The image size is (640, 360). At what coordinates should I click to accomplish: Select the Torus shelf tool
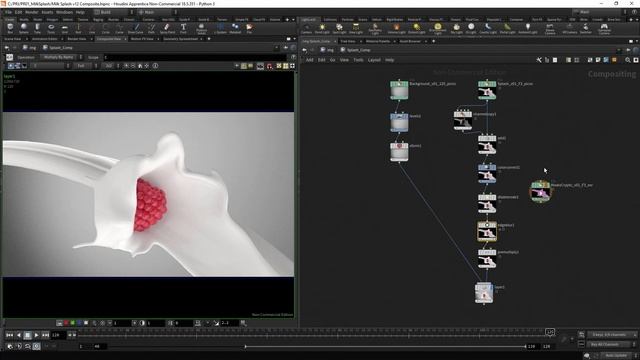[51, 28]
